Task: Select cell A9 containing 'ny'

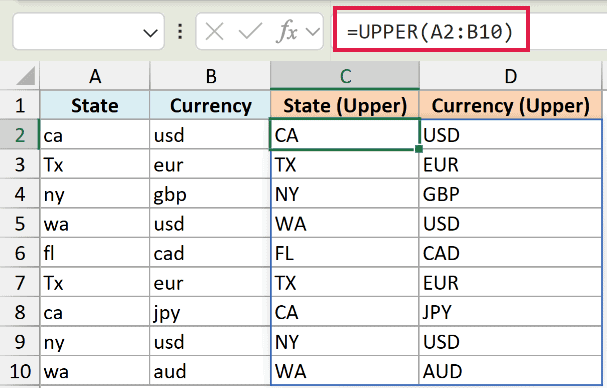Action: click(x=95, y=342)
